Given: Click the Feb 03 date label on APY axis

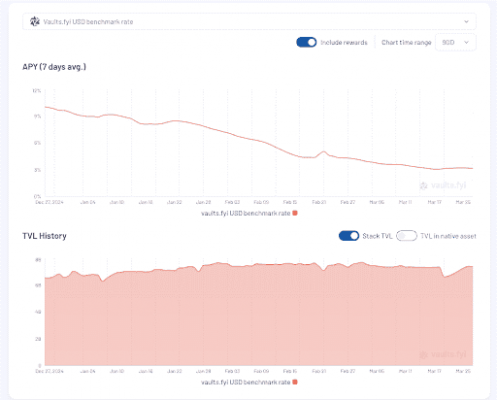Looking at the screenshot, I should coord(232,202).
